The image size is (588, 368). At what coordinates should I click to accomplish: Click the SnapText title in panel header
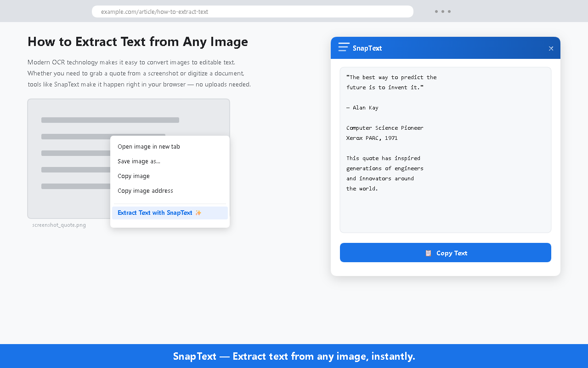[367, 48]
